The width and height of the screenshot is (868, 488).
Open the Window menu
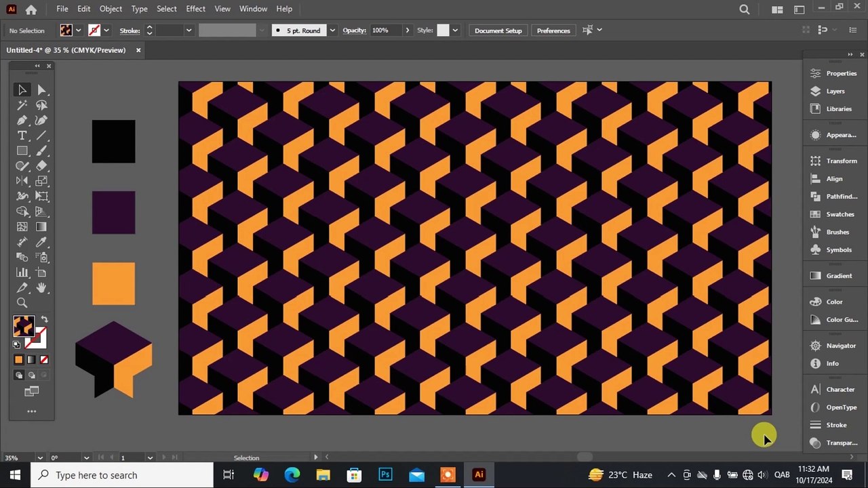253,9
